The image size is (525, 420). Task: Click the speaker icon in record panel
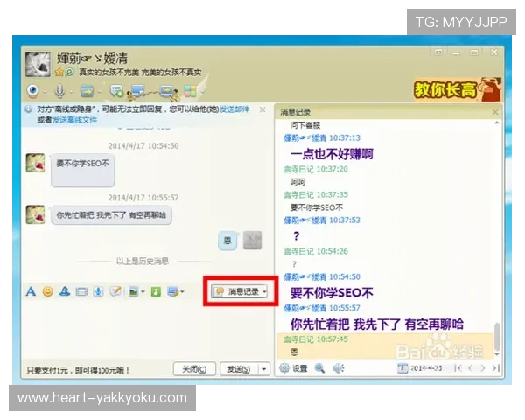pos(338,368)
